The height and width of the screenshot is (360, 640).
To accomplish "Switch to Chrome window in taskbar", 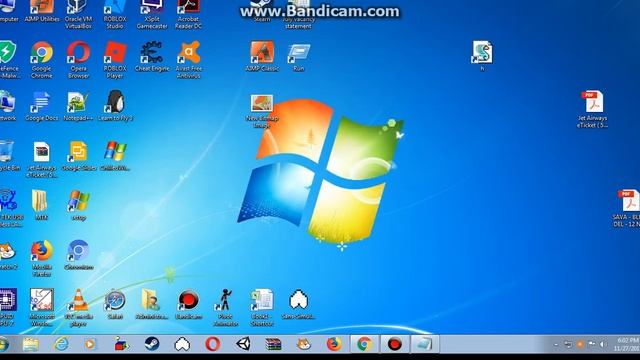I will 365,344.
